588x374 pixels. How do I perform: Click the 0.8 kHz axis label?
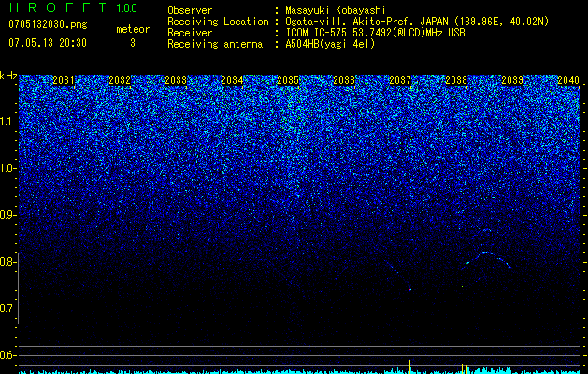click(x=8, y=262)
